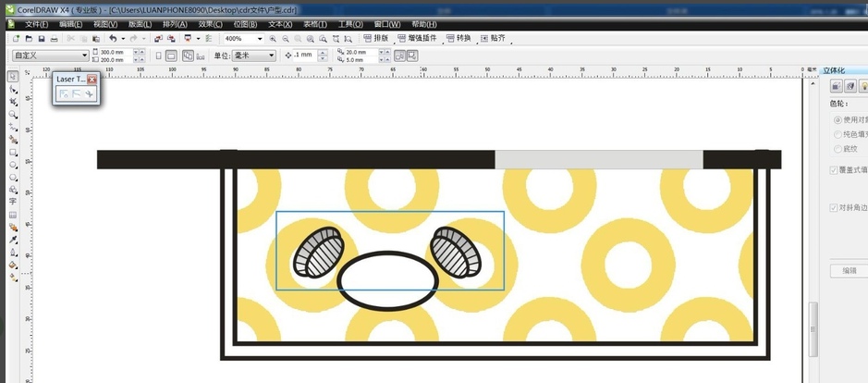Click the Undo arrow icon
The image size is (868, 383).
[113, 39]
